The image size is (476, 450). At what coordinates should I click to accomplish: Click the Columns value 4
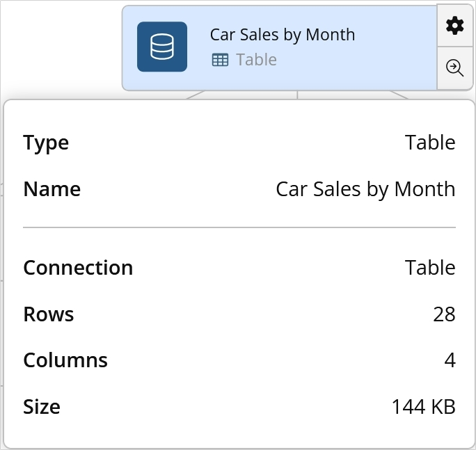tap(450, 360)
